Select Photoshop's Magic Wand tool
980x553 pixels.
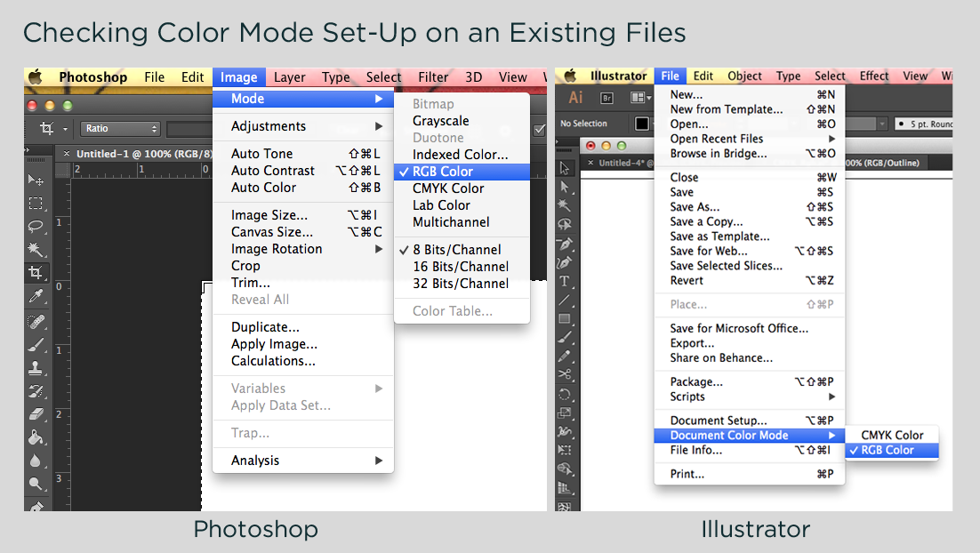(36, 249)
